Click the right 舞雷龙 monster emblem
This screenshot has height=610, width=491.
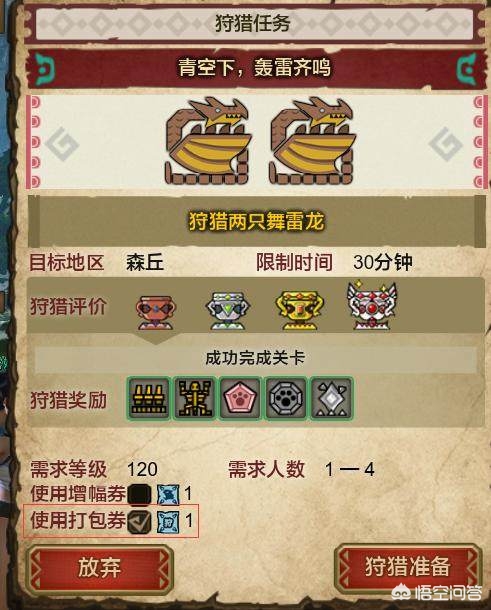(x=312, y=142)
